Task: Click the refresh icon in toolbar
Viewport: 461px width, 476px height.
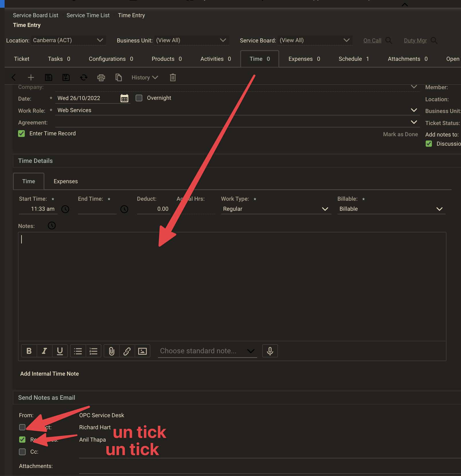Action: coord(84,77)
